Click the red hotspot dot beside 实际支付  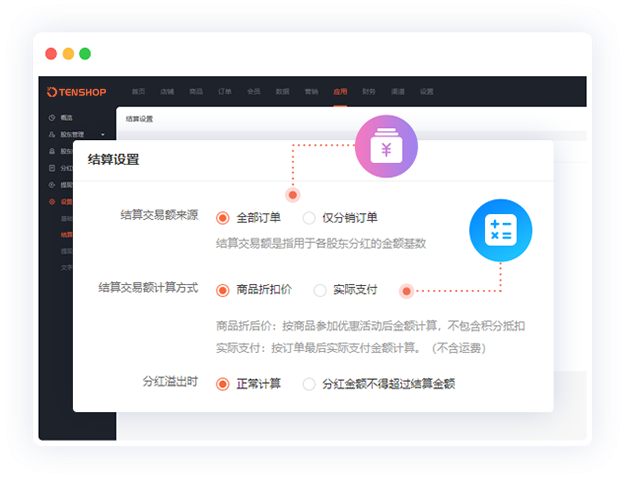(406, 291)
